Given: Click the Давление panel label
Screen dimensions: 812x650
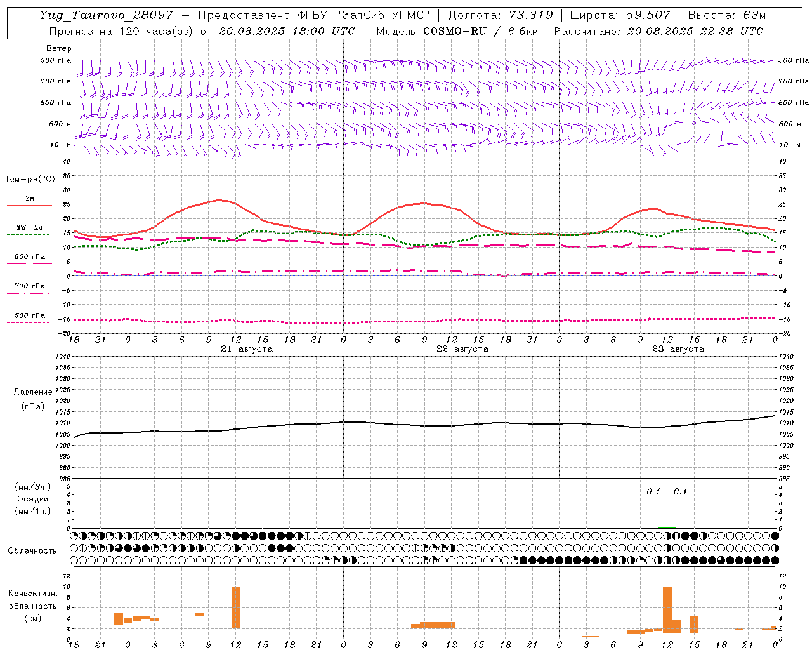Looking at the screenshot, I should click(x=33, y=392).
